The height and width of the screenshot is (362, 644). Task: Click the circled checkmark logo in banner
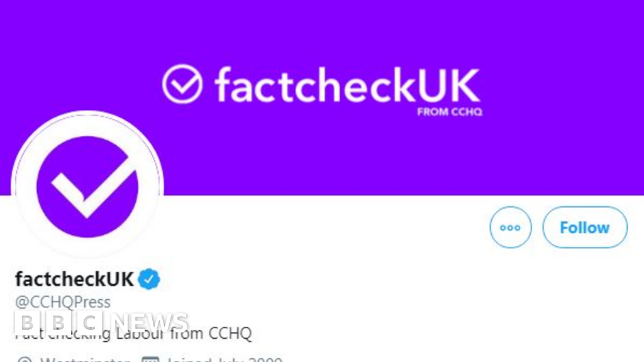coord(182,85)
